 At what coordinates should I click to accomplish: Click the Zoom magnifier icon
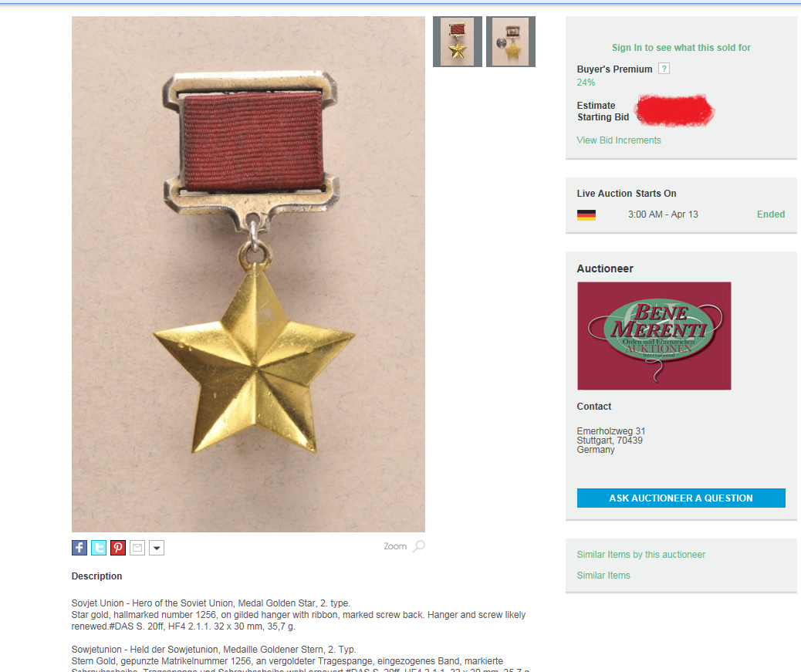(x=419, y=546)
